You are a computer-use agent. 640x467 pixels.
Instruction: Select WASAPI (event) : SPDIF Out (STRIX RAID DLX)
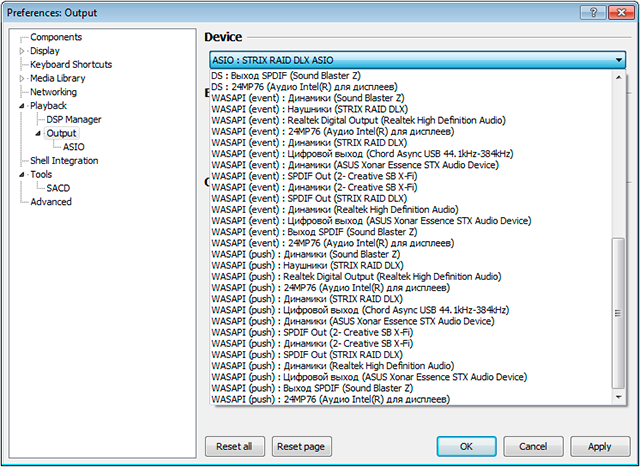click(411, 198)
